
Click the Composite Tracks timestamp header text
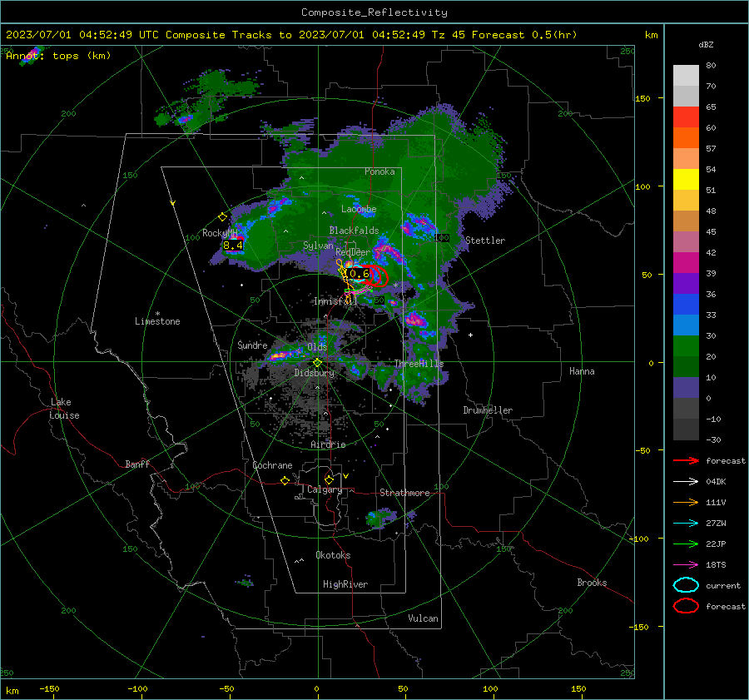(291, 35)
